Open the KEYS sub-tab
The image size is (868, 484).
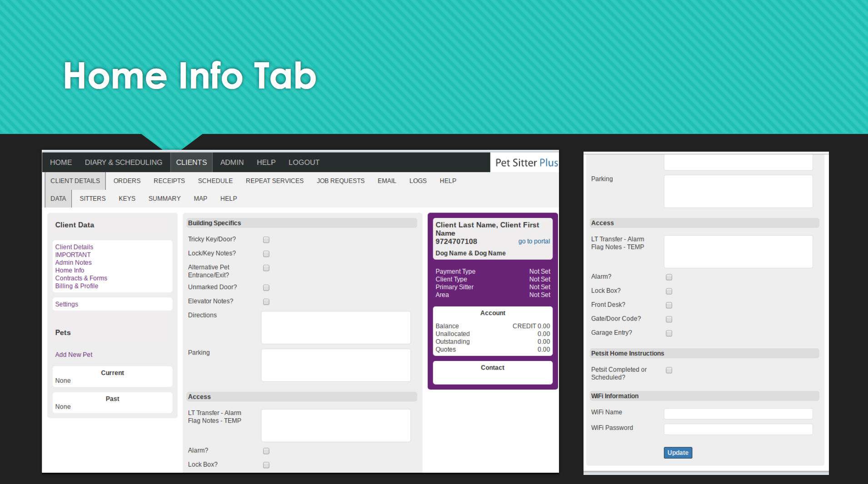[127, 198]
